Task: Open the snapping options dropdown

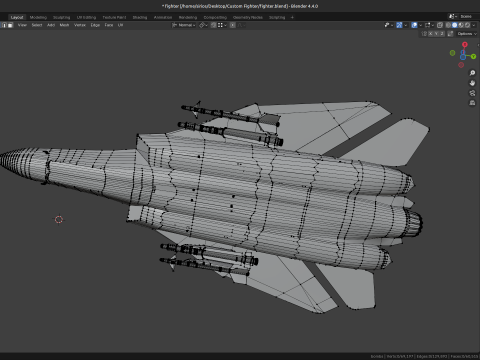Action: pyautogui.click(x=222, y=25)
